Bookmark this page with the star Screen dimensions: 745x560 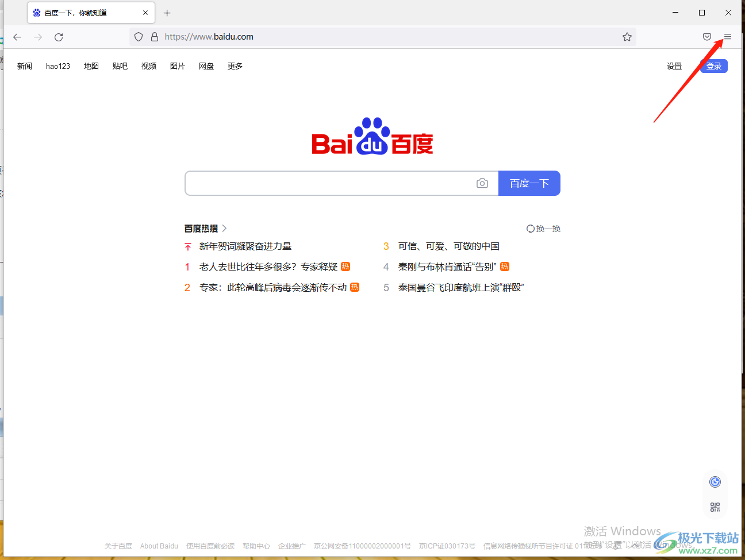click(627, 37)
